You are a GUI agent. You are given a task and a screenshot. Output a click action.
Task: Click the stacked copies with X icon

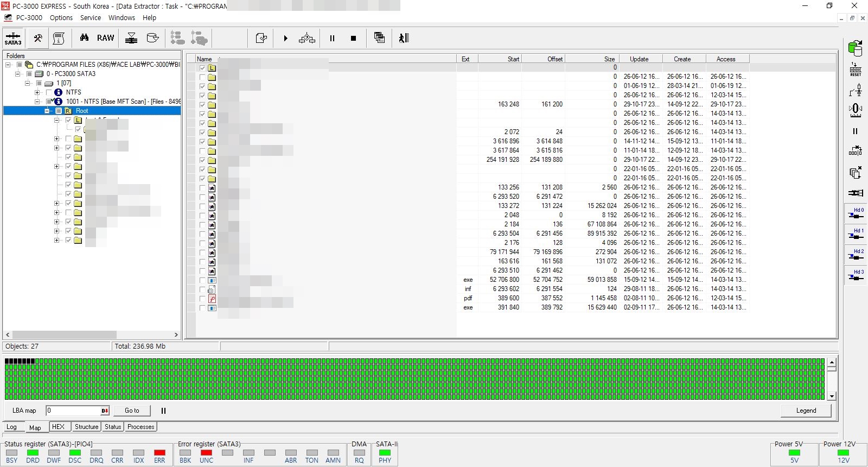pyautogui.click(x=856, y=172)
